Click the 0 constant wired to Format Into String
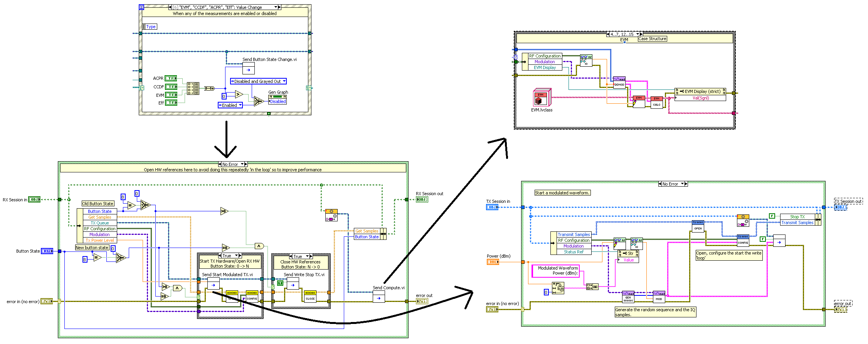868x344 pixels. pos(546,292)
